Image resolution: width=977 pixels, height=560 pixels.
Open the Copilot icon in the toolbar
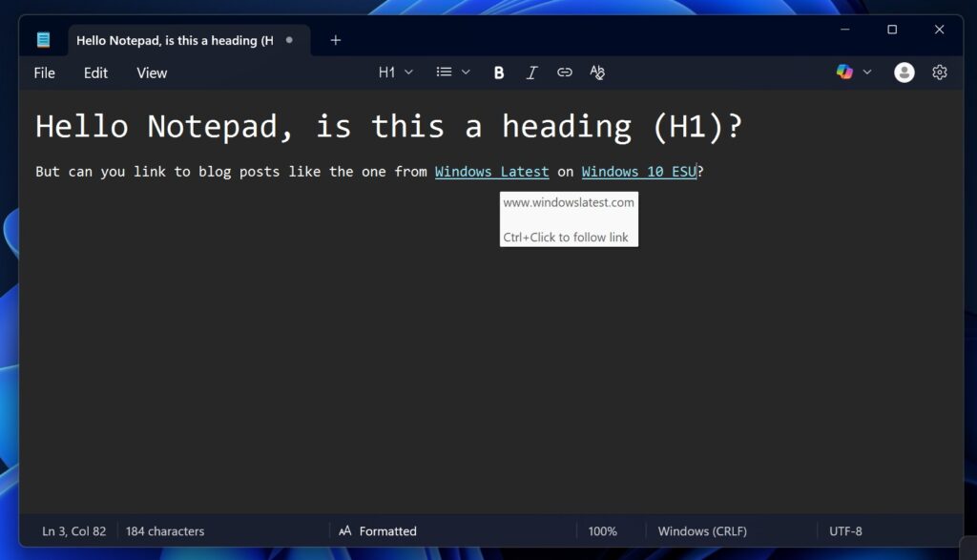[843, 72]
